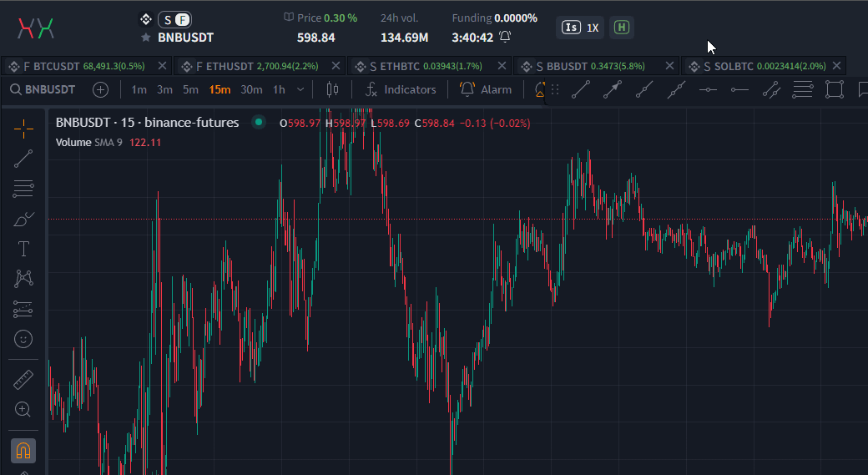
Task: Pick the extended line drawing tool
Action: (x=676, y=89)
